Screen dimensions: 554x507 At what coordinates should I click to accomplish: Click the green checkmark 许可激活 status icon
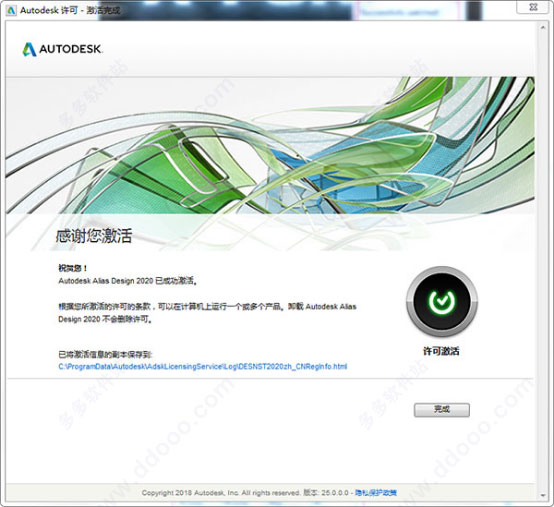click(442, 301)
